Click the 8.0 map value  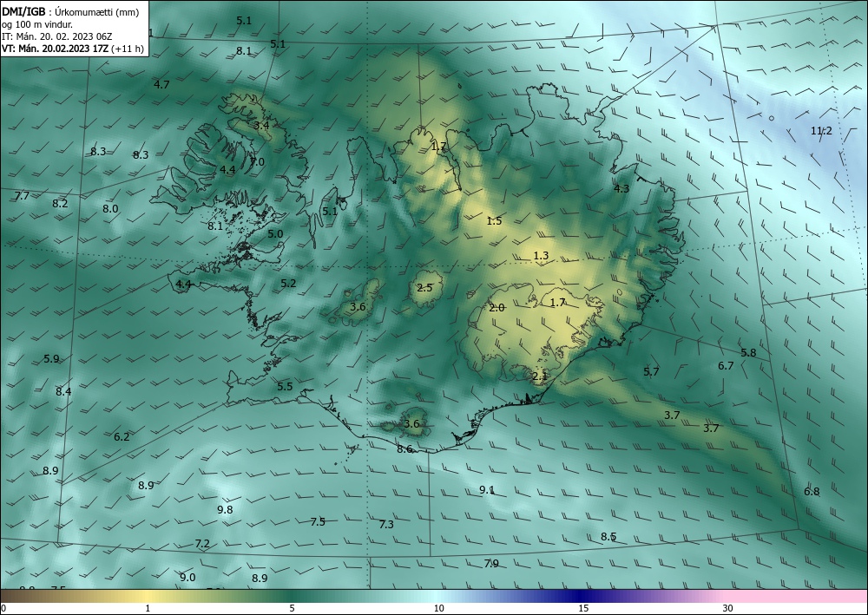click(110, 208)
